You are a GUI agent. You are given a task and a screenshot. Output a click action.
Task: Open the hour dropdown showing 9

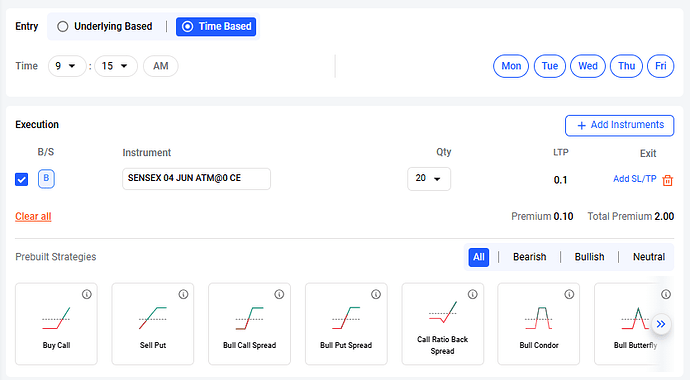[67, 66]
